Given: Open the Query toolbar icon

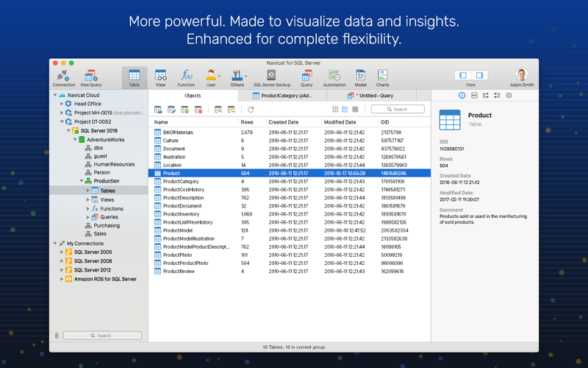Looking at the screenshot, I should 306,78.
